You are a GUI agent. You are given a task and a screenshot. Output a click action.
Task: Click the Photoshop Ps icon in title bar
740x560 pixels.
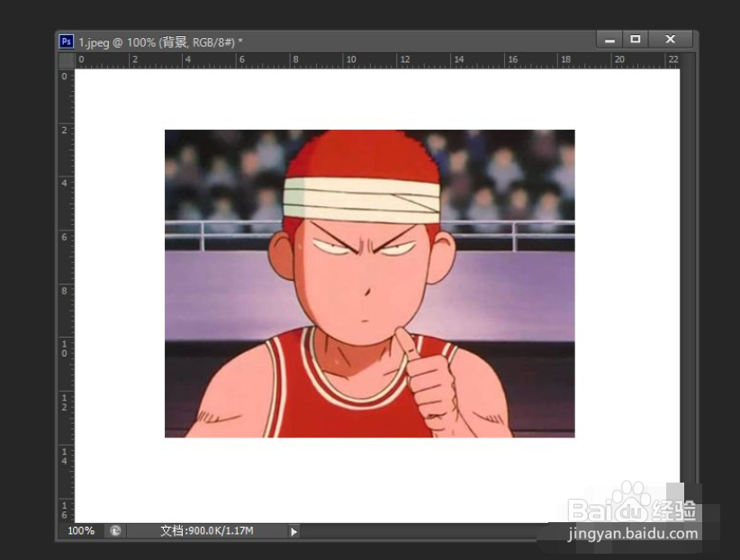pyautogui.click(x=66, y=41)
